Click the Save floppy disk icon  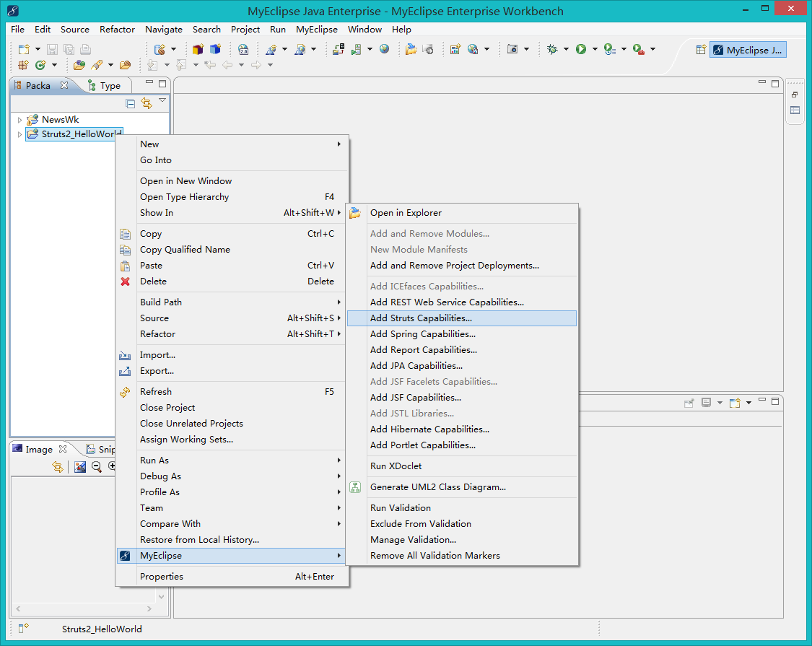click(52, 49)
